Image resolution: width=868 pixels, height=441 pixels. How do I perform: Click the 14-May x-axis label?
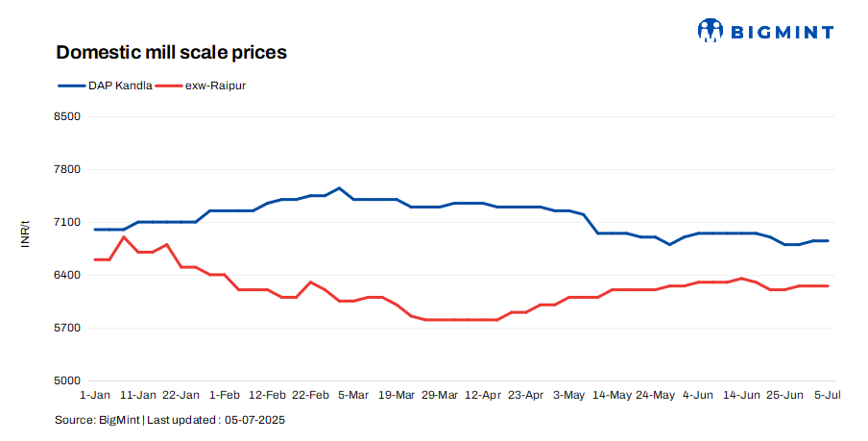pyautogui.click(x=612, y=395)
